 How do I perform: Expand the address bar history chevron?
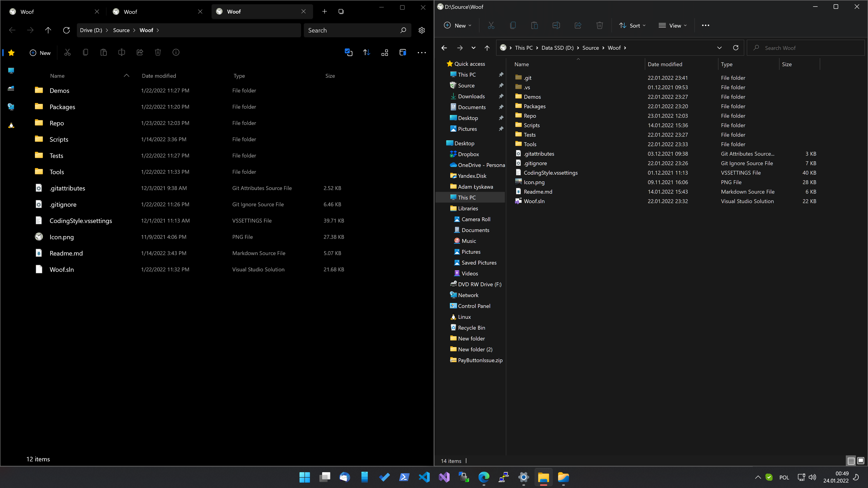[x=719, y=48]
